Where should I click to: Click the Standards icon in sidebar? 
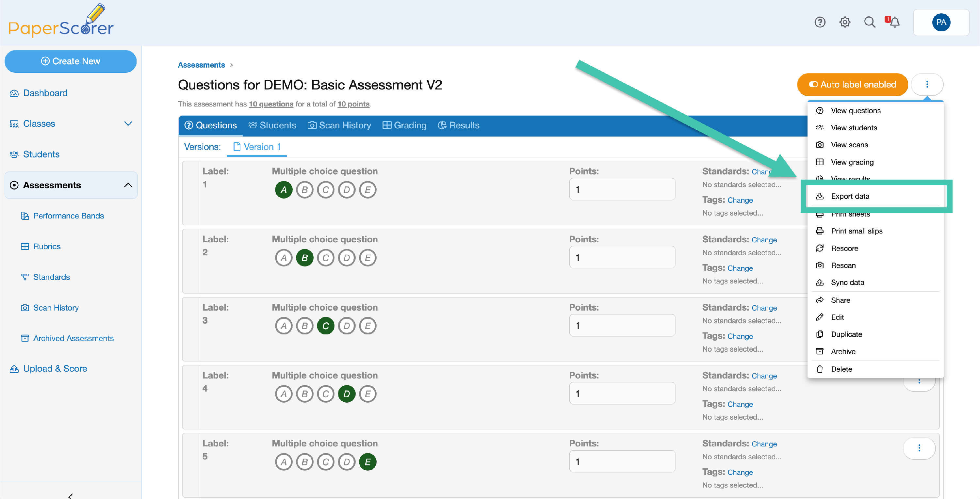25,277
